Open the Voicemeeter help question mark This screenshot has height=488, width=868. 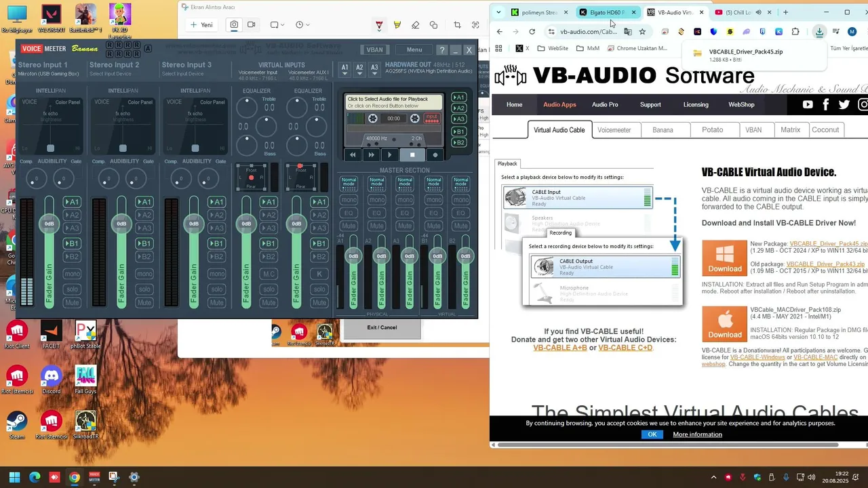click(442, 49)
